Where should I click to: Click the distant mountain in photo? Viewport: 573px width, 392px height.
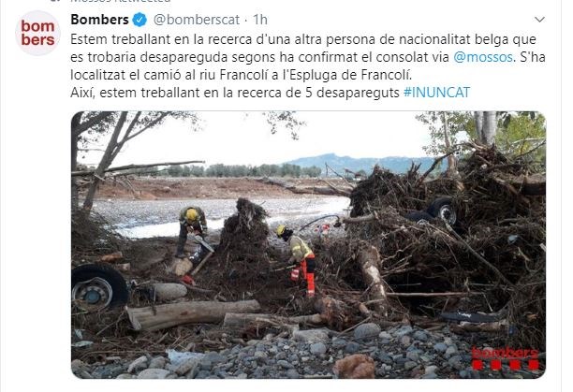pos(360,163)
